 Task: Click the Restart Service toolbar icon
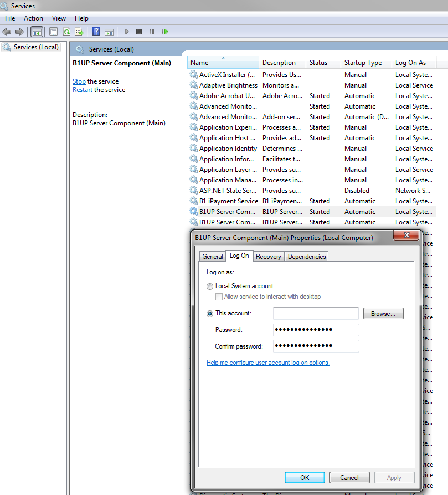[x=164, y=32]
